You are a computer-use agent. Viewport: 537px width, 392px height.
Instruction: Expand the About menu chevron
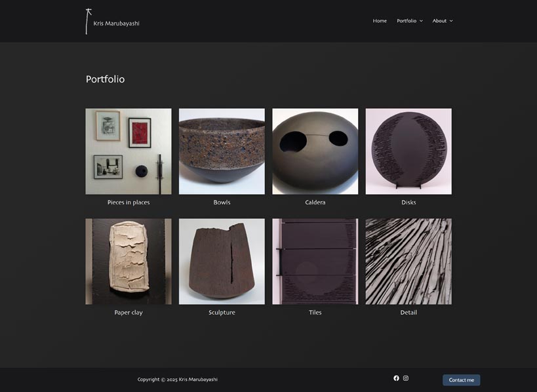(x=452, y=21)
